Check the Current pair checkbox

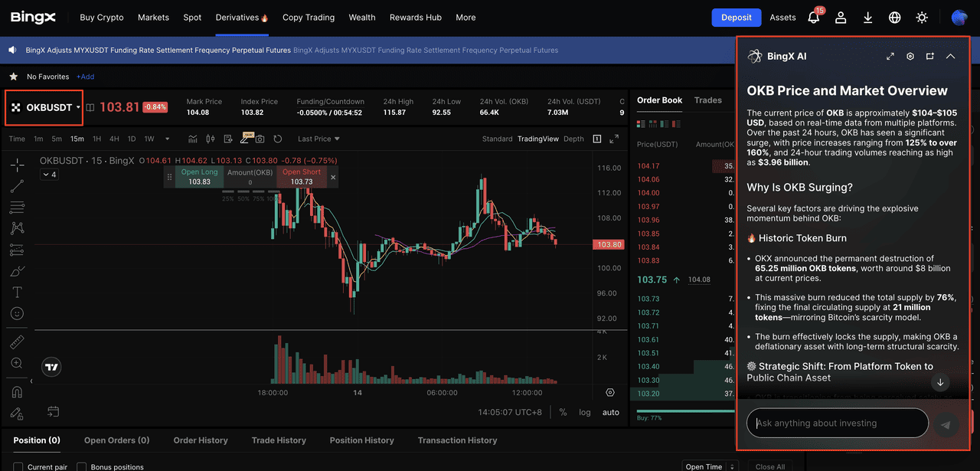click(x=18, y=466)
